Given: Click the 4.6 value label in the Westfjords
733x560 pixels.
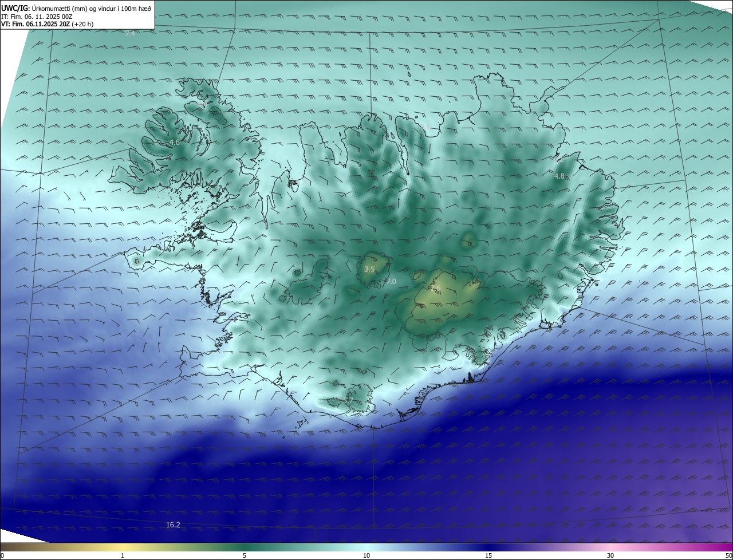Looking at the screenshot, I should tap(174, 142).
